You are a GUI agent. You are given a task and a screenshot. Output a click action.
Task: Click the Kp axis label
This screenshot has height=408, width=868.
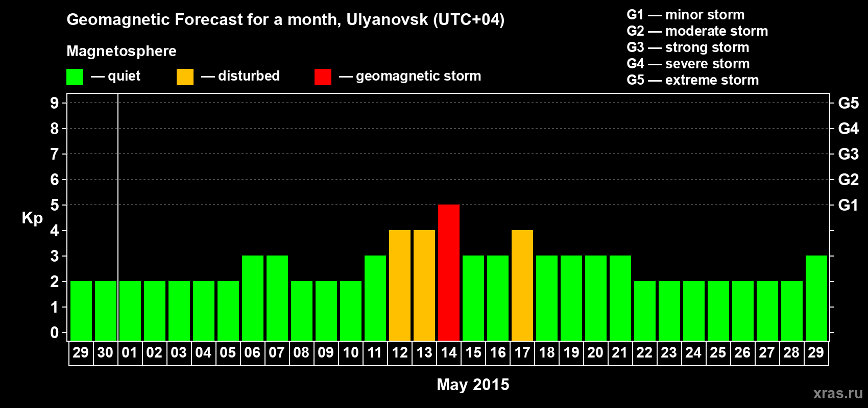click(x=32, y=218)
